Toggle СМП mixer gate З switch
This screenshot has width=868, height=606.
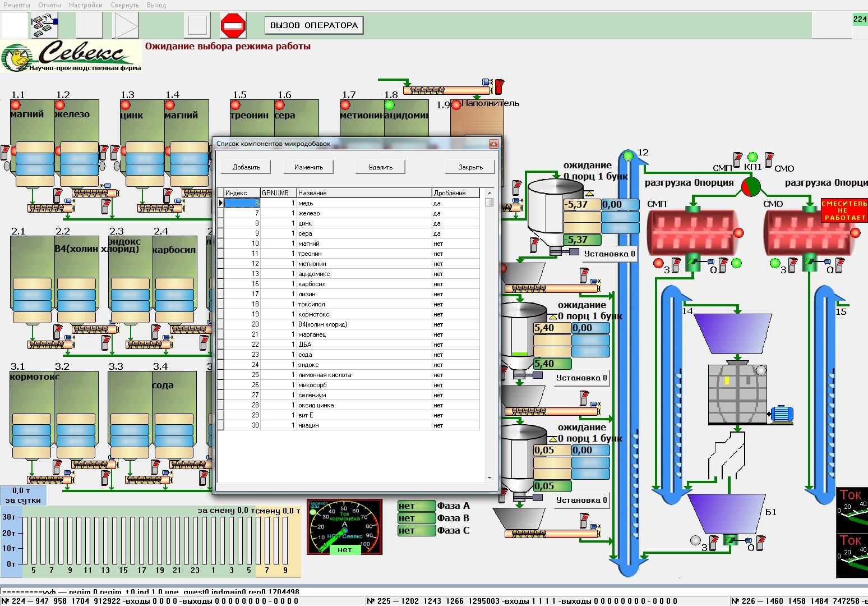point(675,264)
